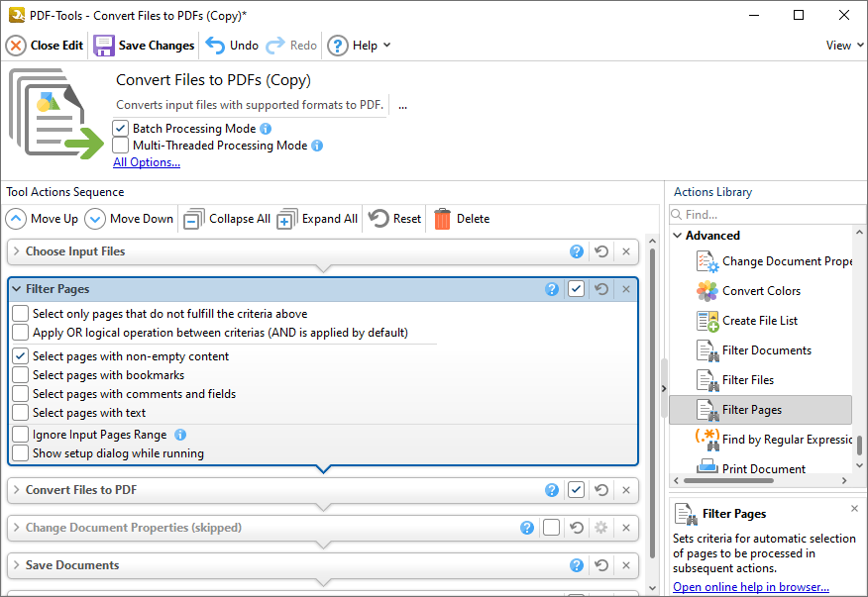868x597 pixels.
Task: Click the Actions Library horizontal scrollbar
Action: coord(728,481)
